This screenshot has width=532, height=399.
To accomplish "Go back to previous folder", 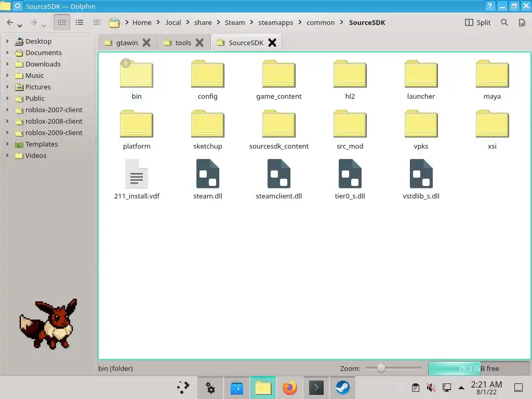I will (10, 22).
